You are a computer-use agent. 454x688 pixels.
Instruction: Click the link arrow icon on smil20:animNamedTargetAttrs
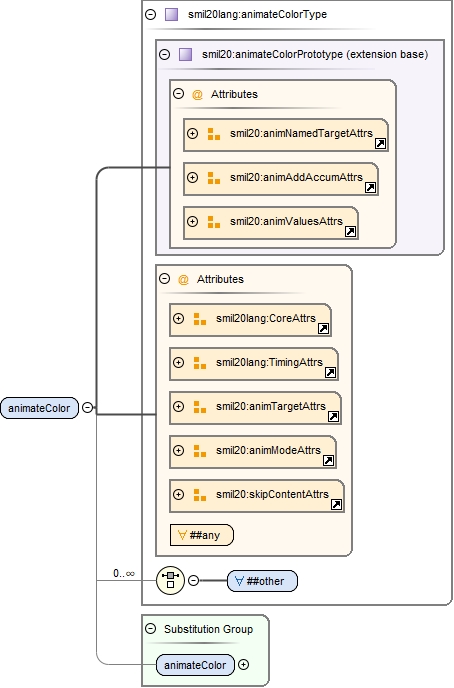coord(380,143)
